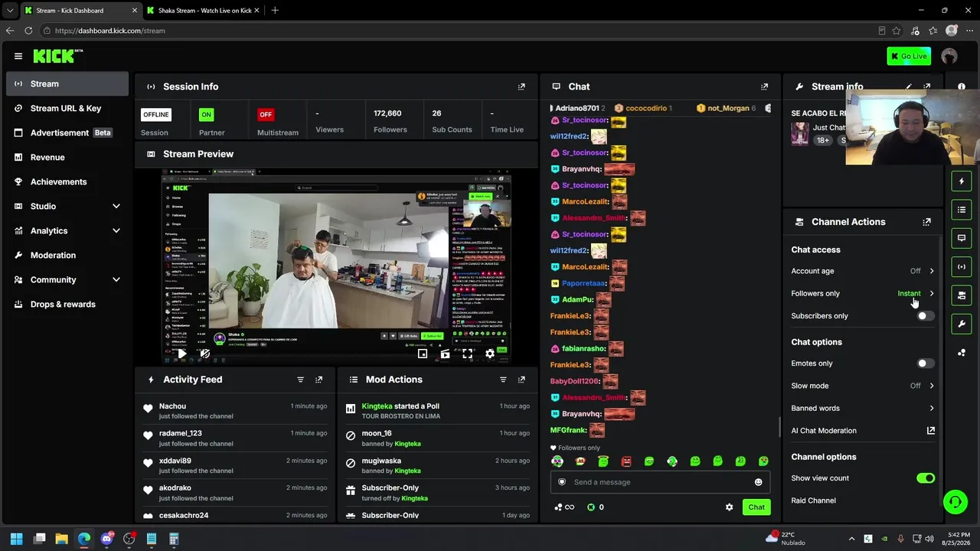This screenshot has height=551, width=980.
Task: Open Kingteka's profile from the Poll entry
Action: 377,406
